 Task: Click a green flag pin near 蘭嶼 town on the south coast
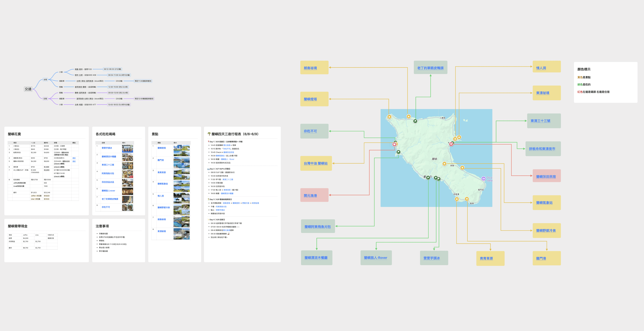428,178
